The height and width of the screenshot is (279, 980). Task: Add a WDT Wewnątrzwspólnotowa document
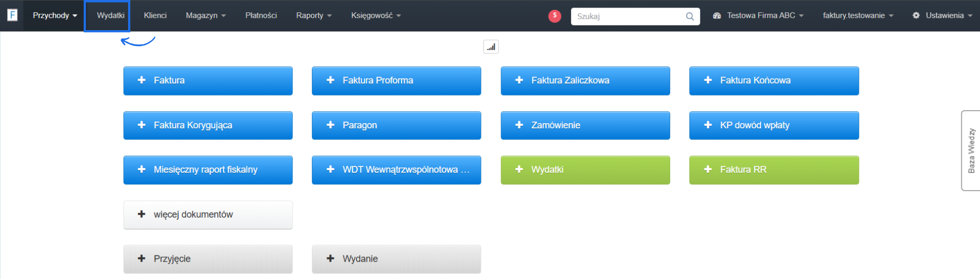pos(396,170)
